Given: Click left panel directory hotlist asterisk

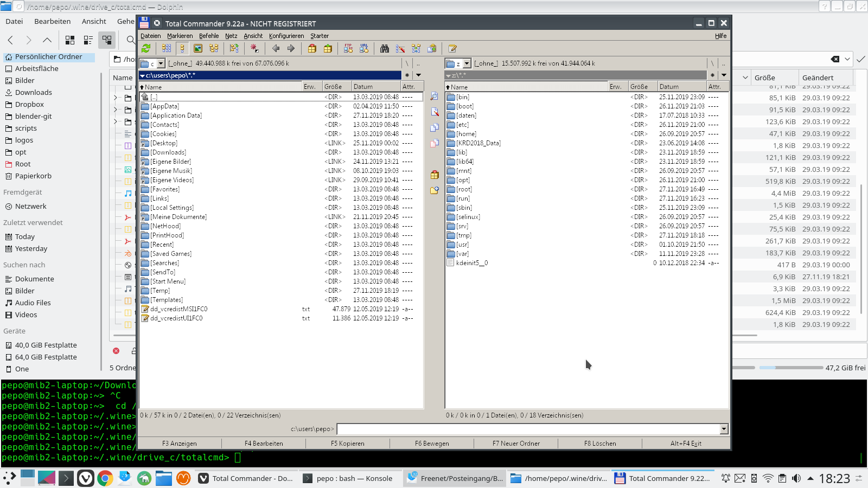Looking at the screenshot, I should point(407,75).
